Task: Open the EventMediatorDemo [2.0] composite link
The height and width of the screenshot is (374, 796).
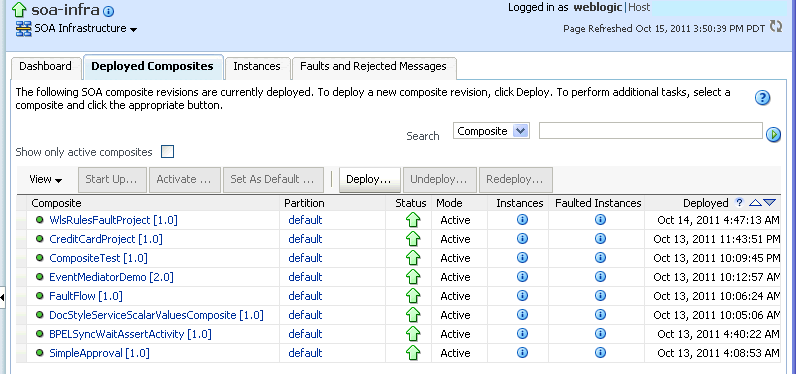Action: [111, 277]
